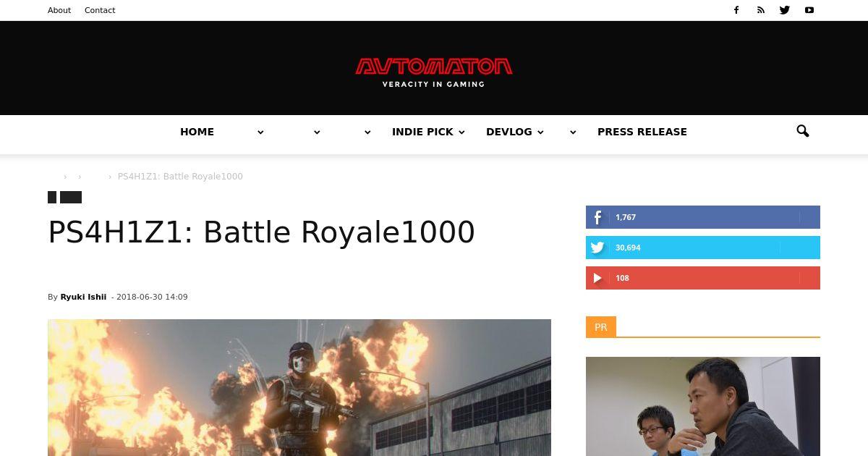868x456 pixels.
Task: Click the Facebook 'f' icon beside 1,767
Action: [x=597, y=217]
